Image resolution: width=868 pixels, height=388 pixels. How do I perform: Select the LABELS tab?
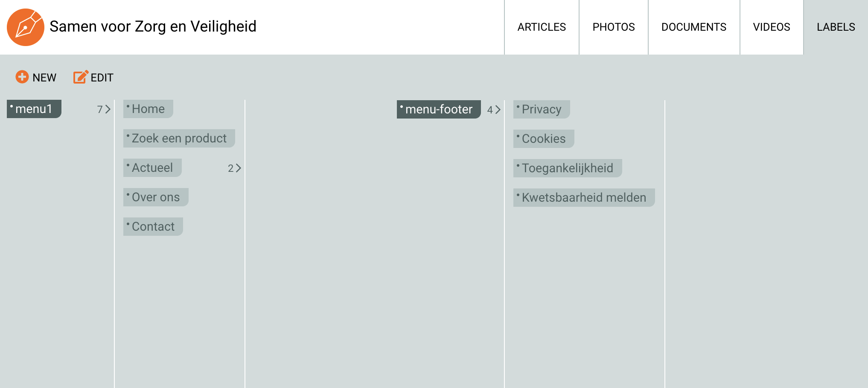point(836,27)
